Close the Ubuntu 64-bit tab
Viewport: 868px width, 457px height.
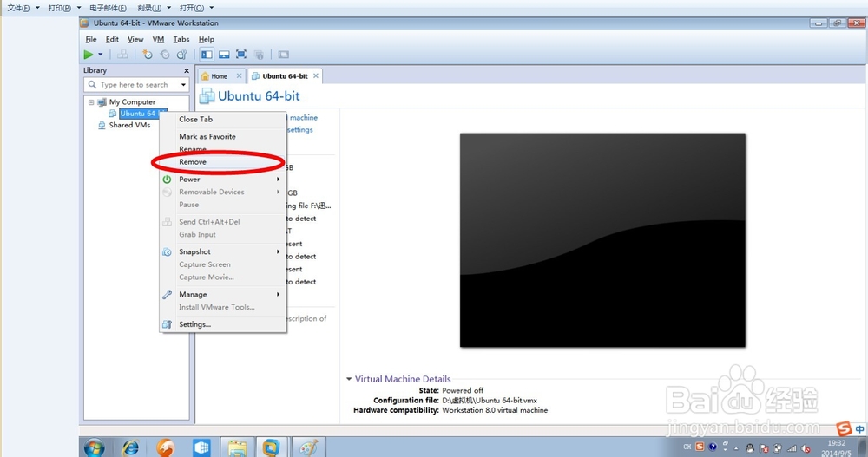pos(316,75)
